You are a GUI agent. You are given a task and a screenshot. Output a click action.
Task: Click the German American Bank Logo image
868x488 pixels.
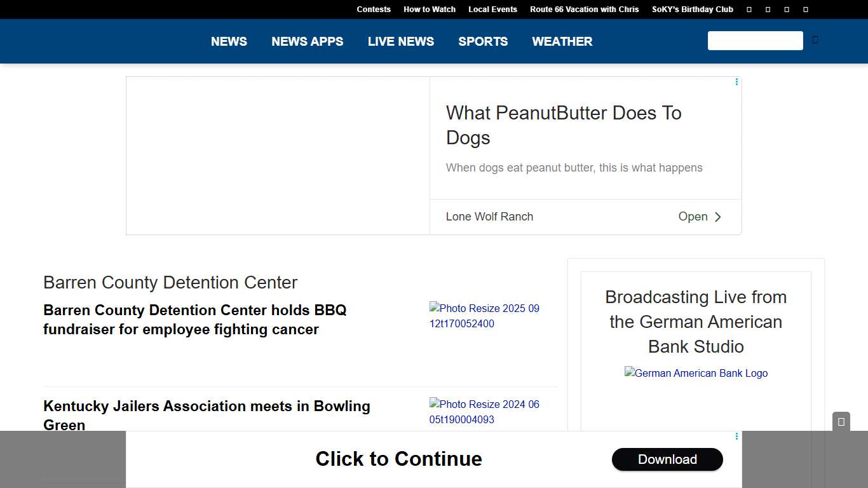[696, 374]
